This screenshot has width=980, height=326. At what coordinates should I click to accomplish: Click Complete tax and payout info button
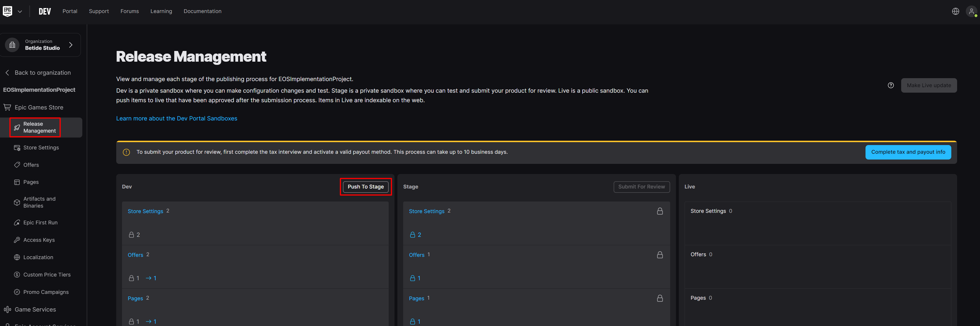tap(908, 152)
